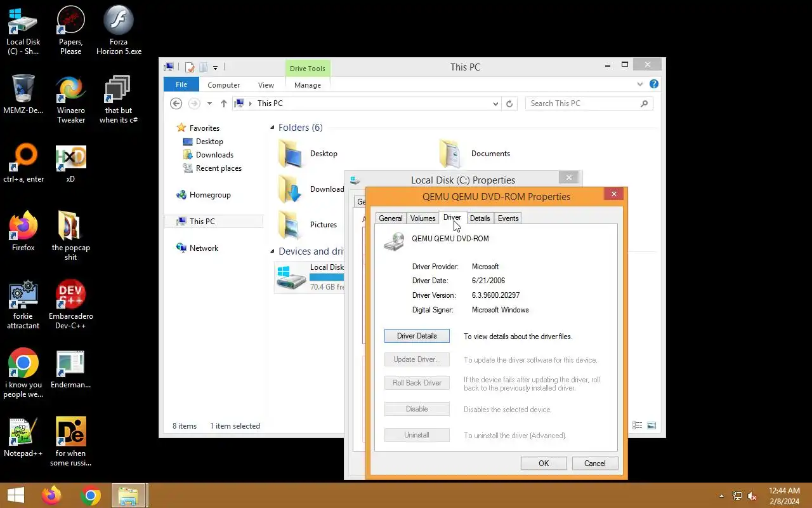Click Cancel in DVD-ROM Properties
The width and height of the screenshot is (812, 508).
[595, 464]
